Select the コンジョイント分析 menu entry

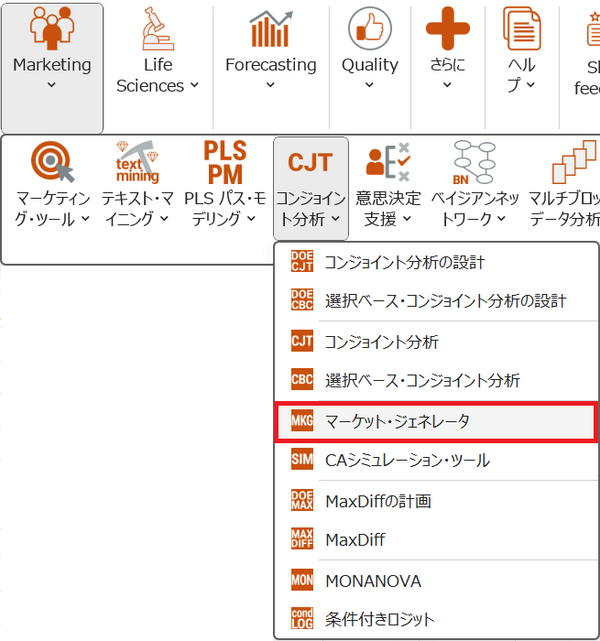coord(381,342)
